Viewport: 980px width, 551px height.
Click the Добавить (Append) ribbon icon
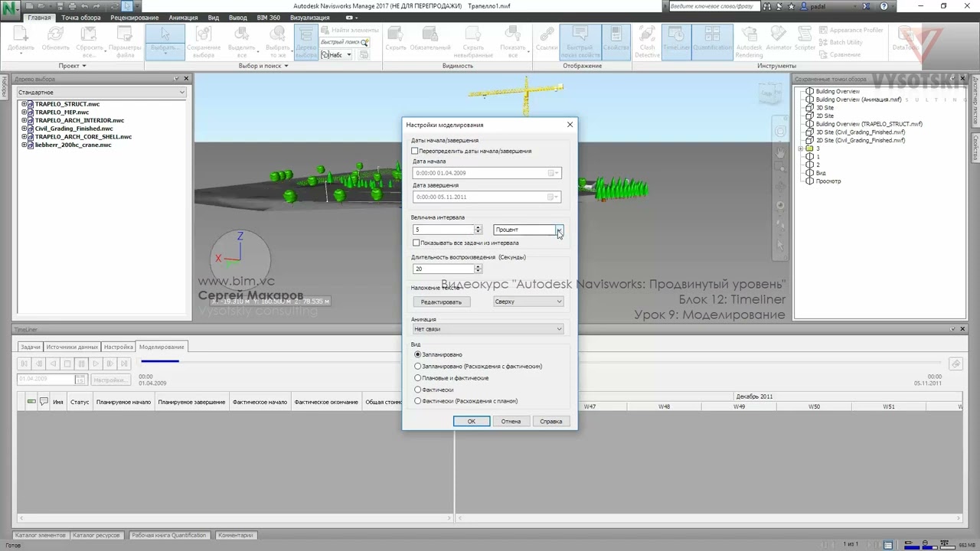pos(21,41)
